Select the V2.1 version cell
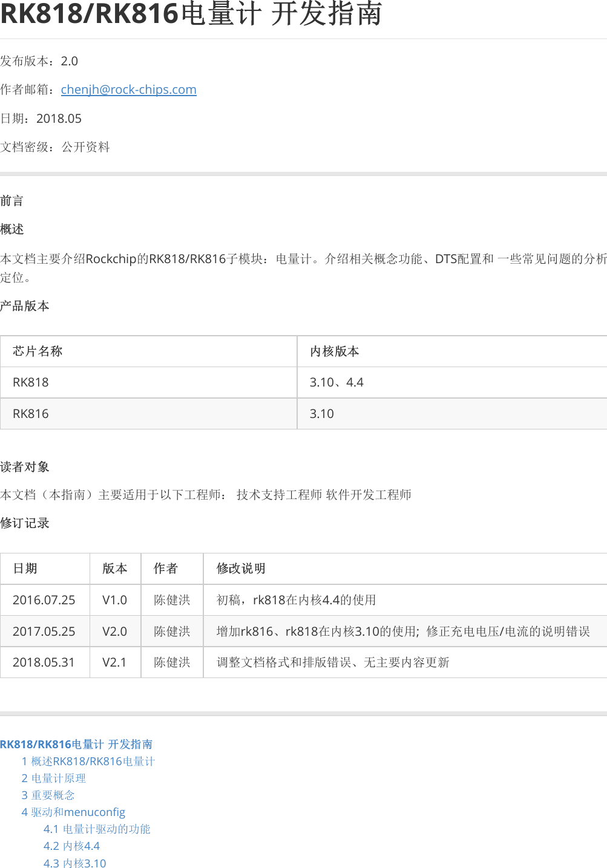This screenshot has height=868, width=607. [x=115, y=662]
